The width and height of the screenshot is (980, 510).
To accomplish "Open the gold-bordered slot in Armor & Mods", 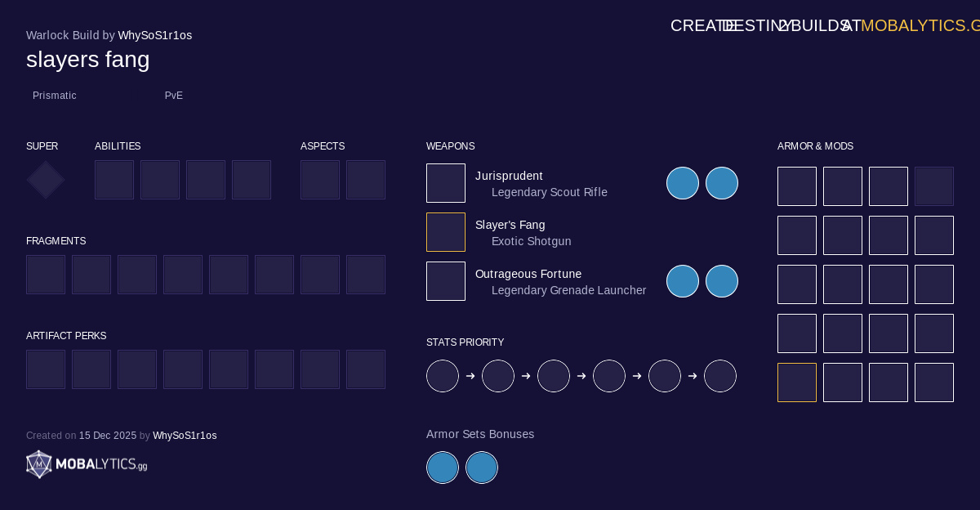I will tap(797, 382).
